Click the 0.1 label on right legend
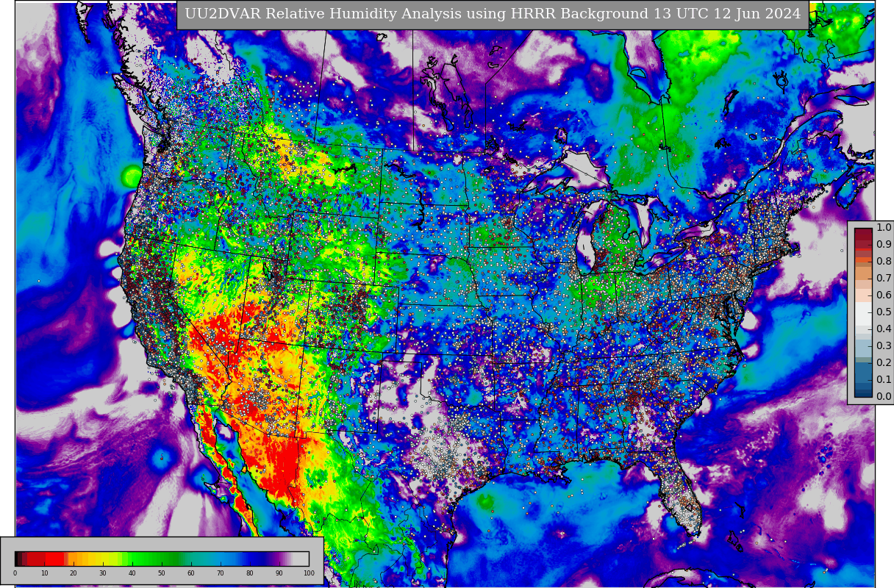The width and height of the screenshot is (894, 588). (884, 380)
